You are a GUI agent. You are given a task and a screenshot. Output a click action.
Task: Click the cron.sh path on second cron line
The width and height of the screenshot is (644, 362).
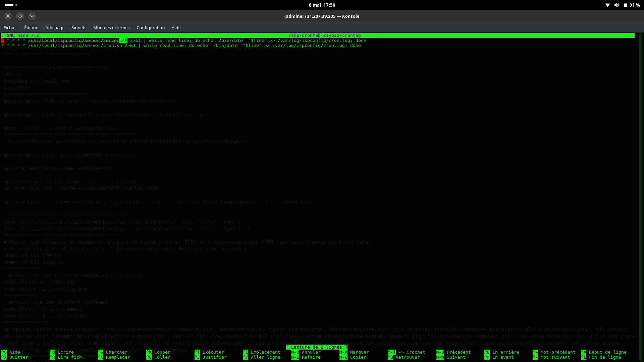(75, 46)
